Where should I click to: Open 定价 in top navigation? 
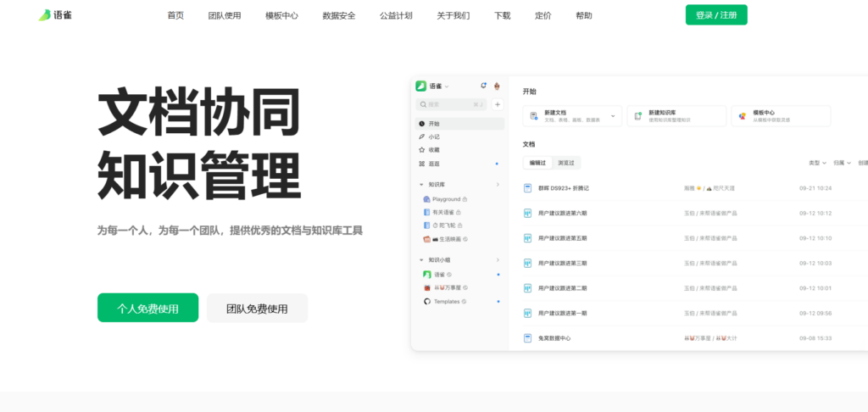[x=543, y=15]
